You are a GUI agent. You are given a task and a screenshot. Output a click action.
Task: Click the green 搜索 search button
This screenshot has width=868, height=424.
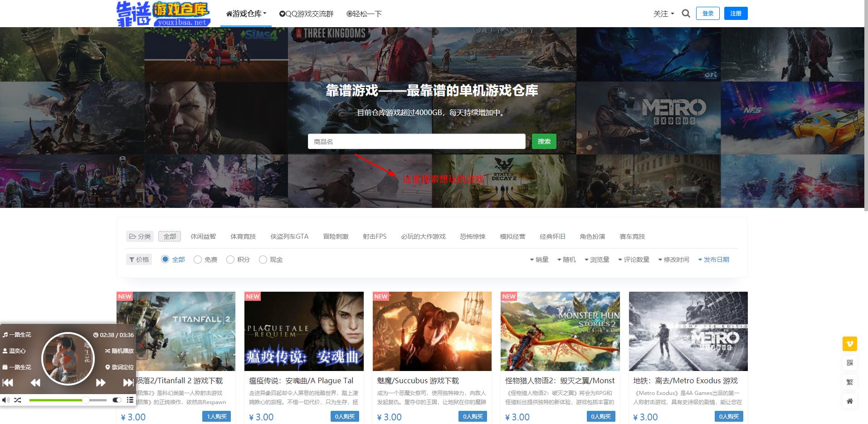(x=544, y=141)
